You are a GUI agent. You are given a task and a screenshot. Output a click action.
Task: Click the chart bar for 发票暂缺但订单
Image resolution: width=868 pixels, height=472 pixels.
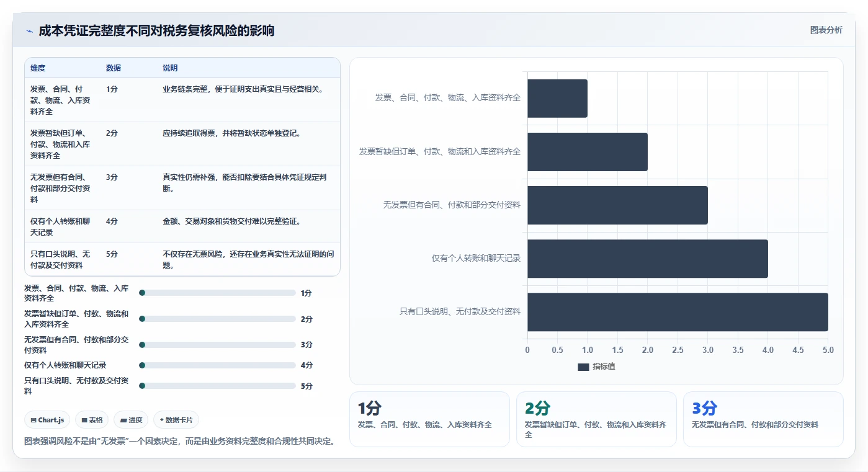(x=588, y=152)
